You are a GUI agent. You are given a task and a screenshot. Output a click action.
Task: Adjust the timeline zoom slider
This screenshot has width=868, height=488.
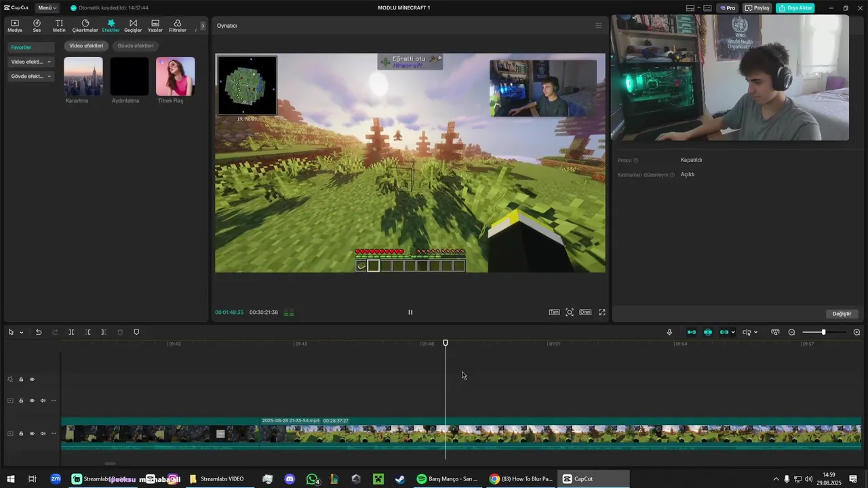(823, 332)
